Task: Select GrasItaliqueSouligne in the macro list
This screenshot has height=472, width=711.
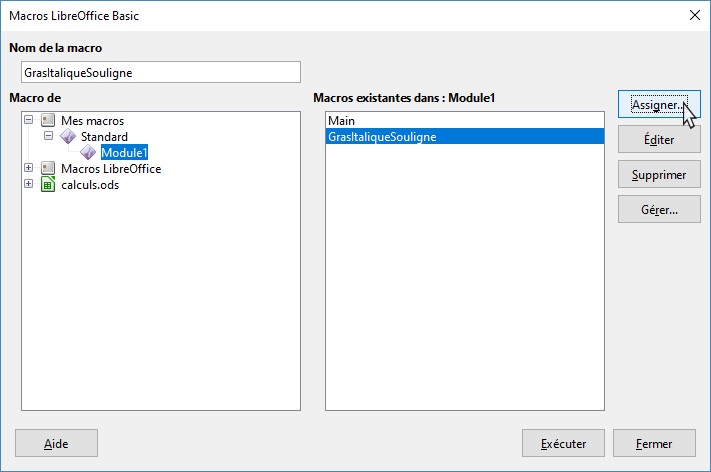Action: [x=381, y=137]
